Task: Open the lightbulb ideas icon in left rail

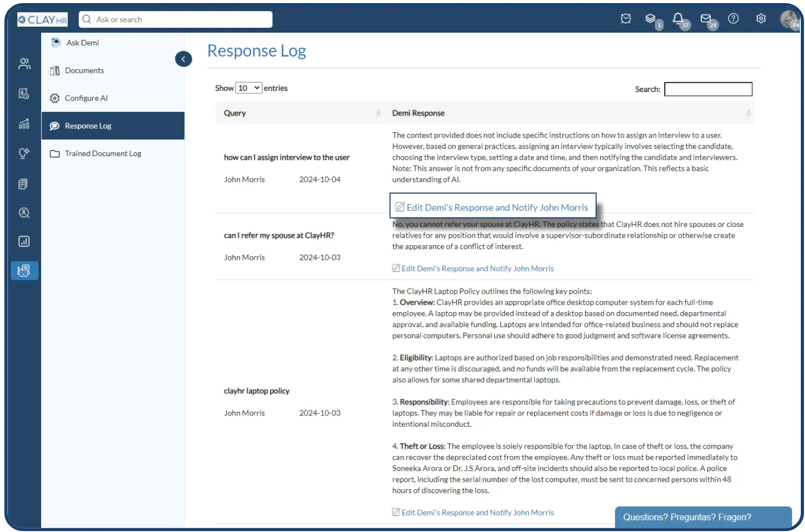Action: coord(24,153)
